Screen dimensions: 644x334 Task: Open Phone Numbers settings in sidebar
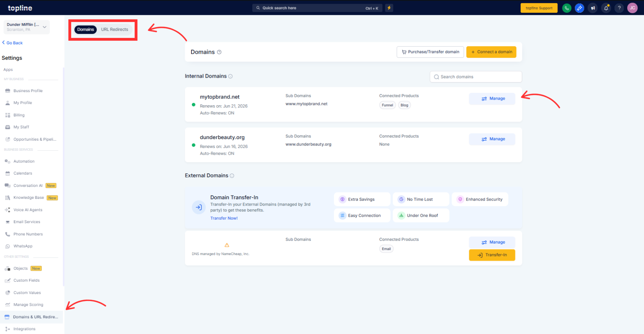pos(28,234)
